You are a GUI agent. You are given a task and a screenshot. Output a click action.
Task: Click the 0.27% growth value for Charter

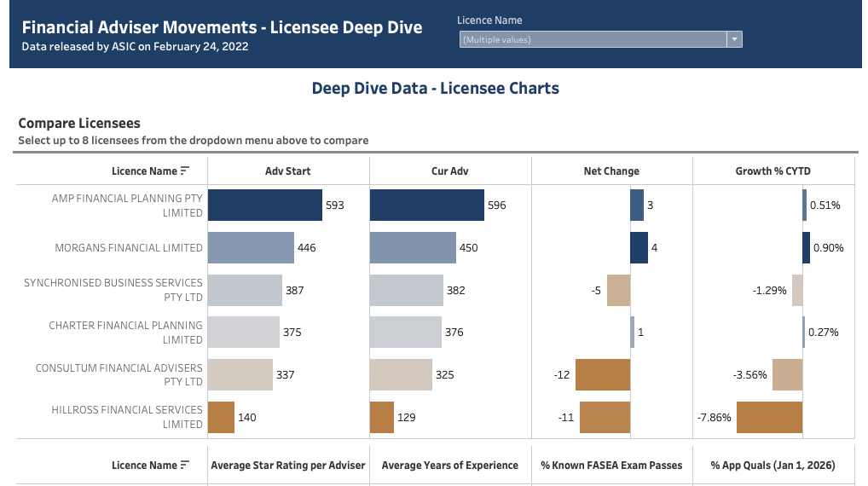[824, 333]
